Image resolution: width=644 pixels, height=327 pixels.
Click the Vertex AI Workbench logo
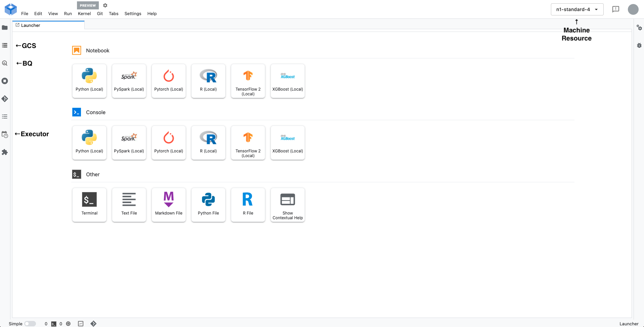[10, 9]
